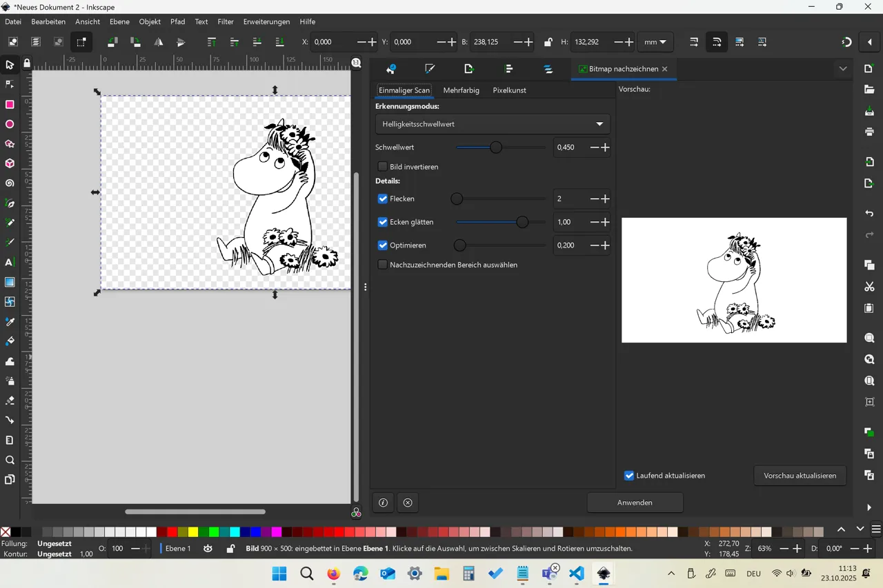Raise selection to top
Viewport: 883px width, 588px height.
point(212,42)
